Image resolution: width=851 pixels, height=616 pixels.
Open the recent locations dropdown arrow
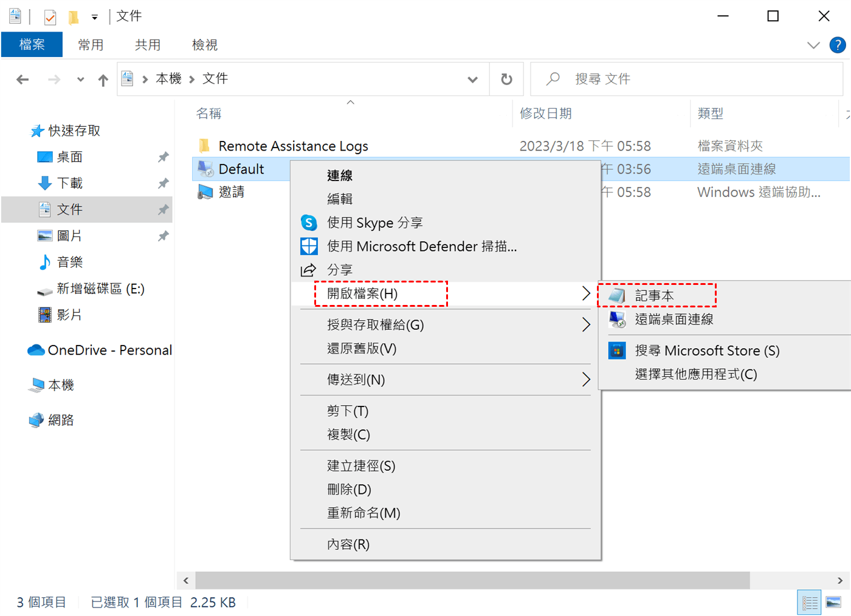[80, 79]
